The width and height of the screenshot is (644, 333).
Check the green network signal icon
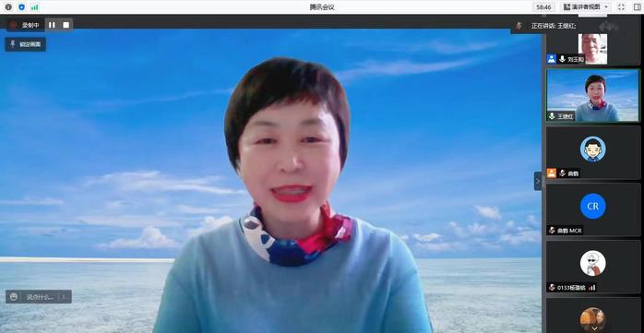[x=35, y=7]
